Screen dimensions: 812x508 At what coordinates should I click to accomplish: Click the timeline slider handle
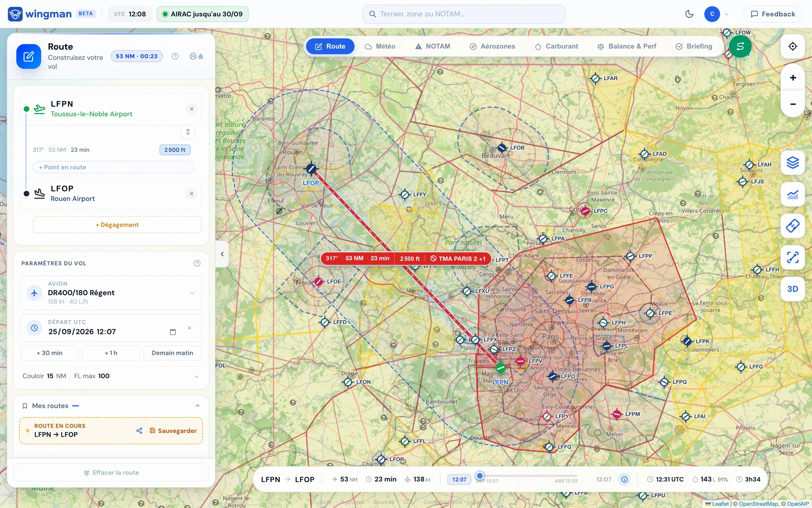tap(480, 475)
